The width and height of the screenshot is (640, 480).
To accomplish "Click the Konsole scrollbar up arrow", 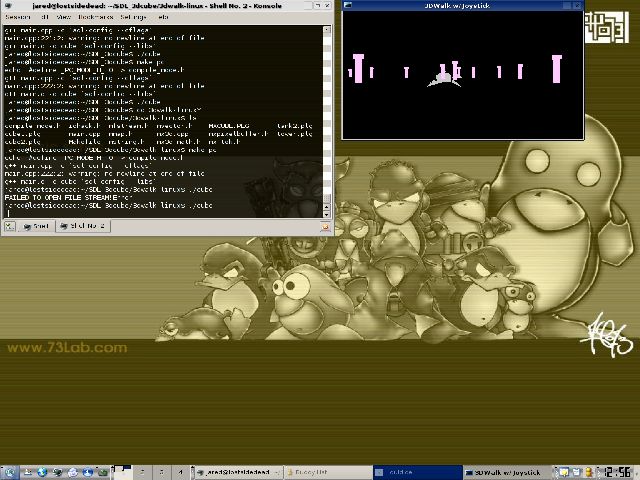I will point(327,30).
